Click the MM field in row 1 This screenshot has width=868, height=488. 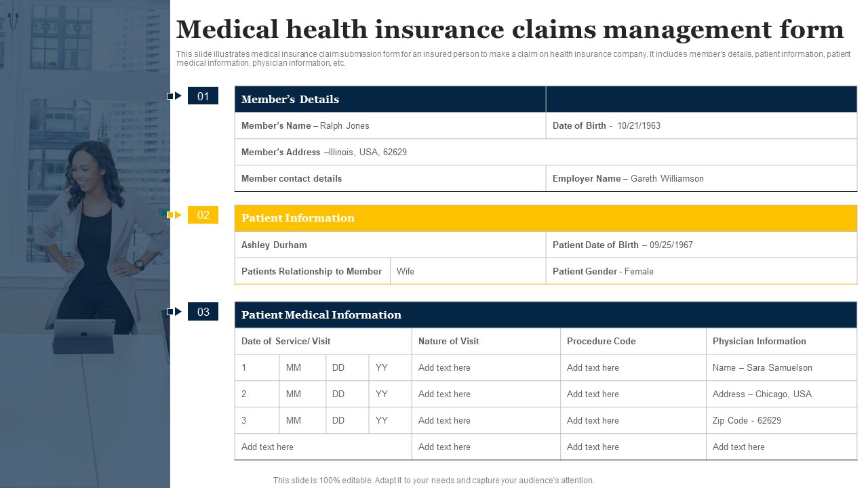point(302,367)
